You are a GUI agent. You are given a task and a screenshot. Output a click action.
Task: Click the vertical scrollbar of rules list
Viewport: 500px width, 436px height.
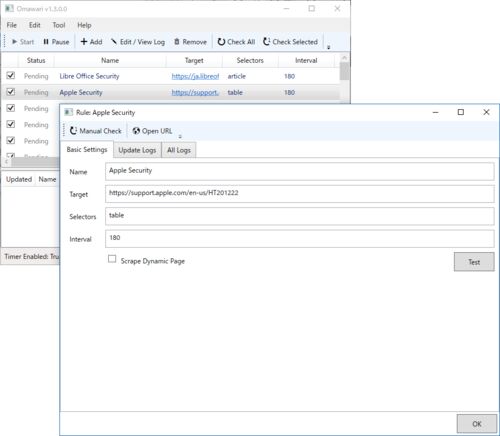[x=345, y=72]
